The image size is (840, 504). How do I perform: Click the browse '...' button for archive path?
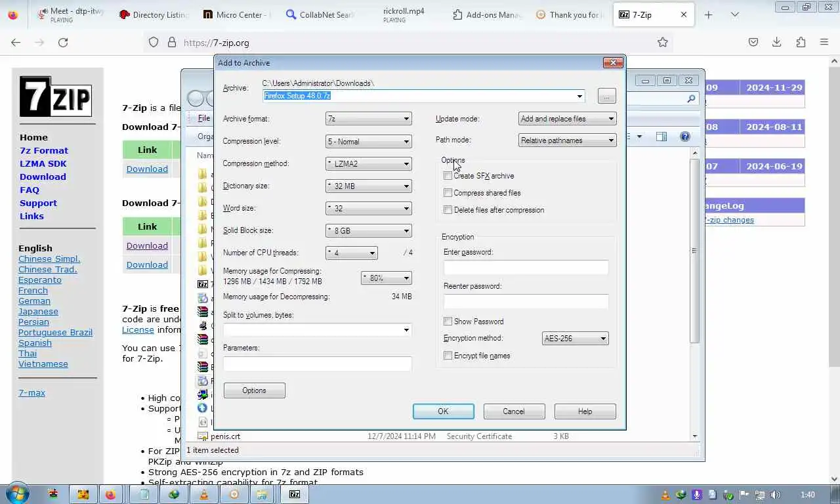(x=607, y=96)
